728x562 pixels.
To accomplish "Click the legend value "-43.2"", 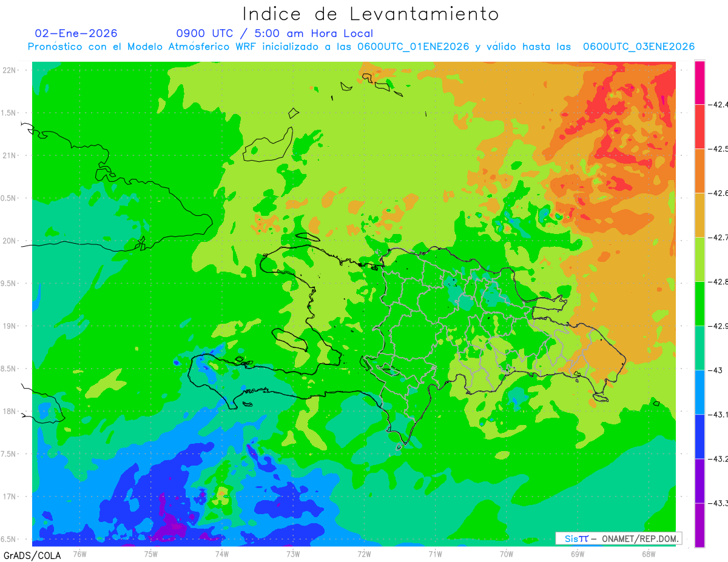I will point(718,459).
